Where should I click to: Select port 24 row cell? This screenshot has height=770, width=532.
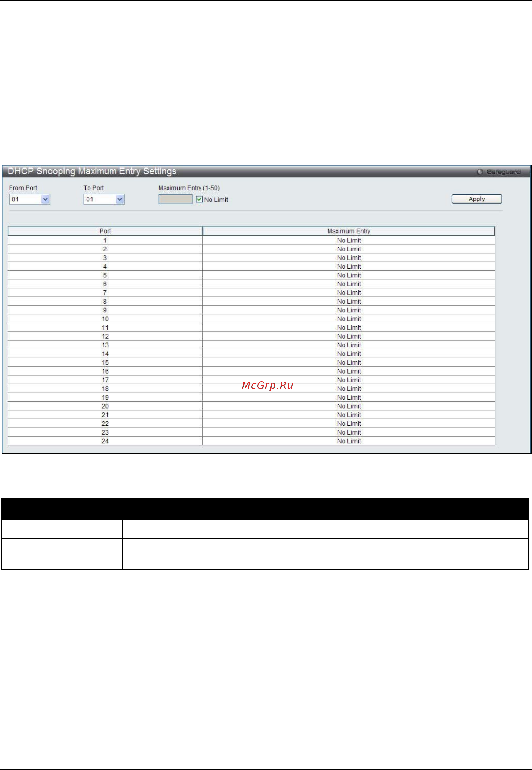click(x=105, y=441)
